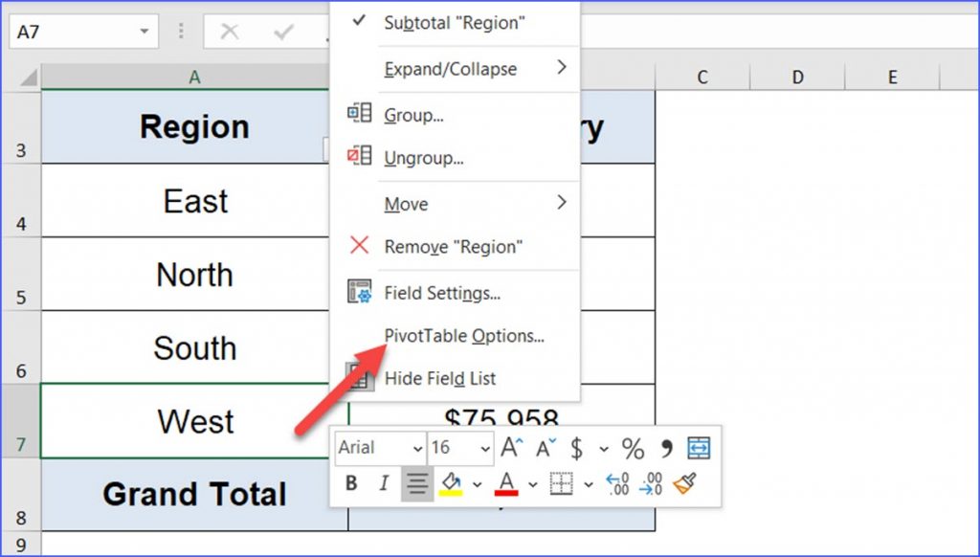Click the Percent Style icon
The image size is (980, 557).
(635, 447)
